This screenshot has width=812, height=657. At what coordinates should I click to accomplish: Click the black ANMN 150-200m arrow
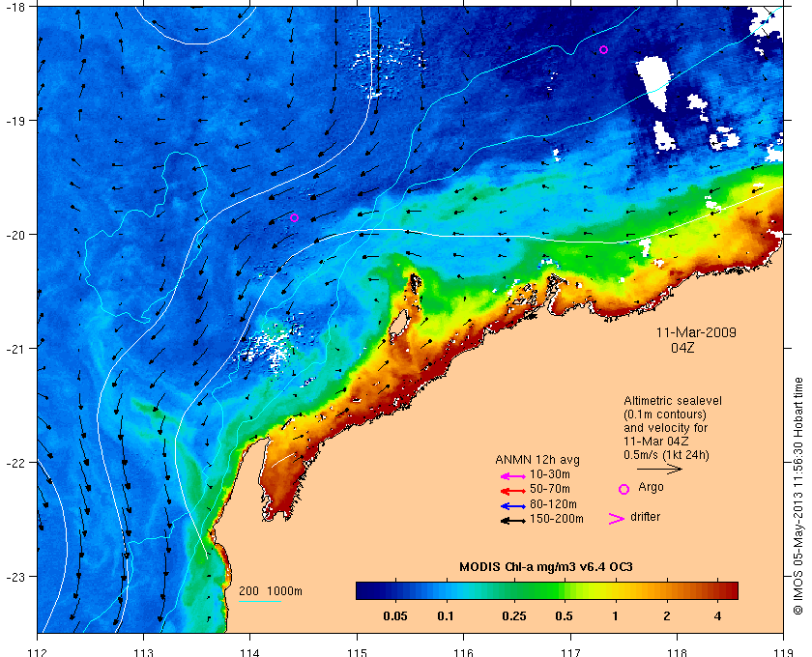click(x=513, y=521)
